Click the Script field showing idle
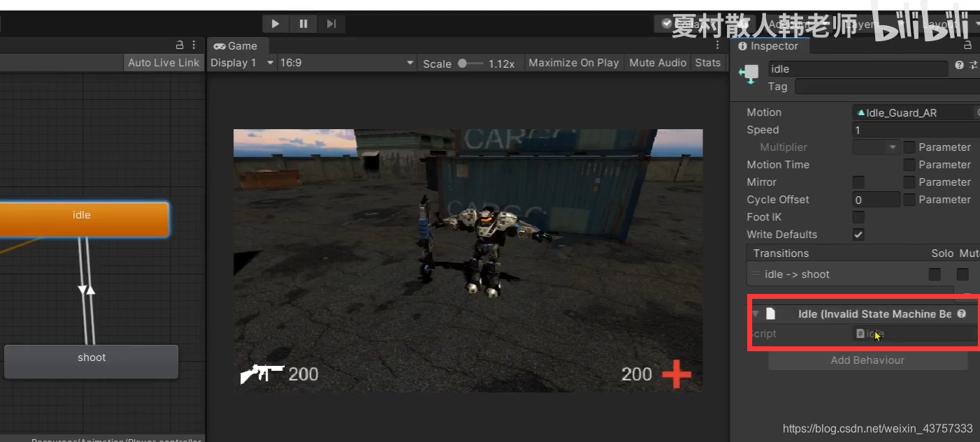 tap(916, 334)
